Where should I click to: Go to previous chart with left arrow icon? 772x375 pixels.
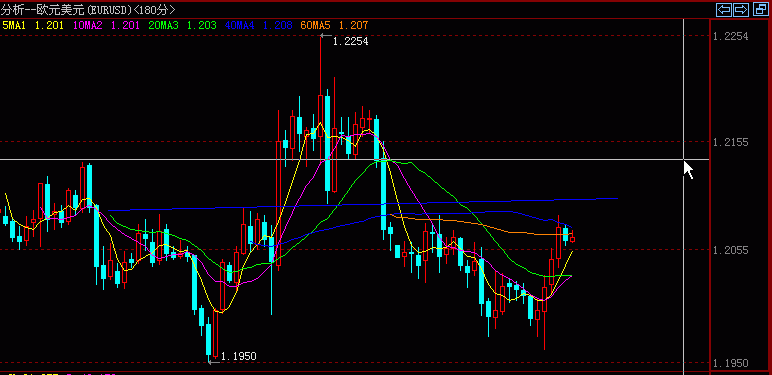pyautogui.click(x=723, y=9)
